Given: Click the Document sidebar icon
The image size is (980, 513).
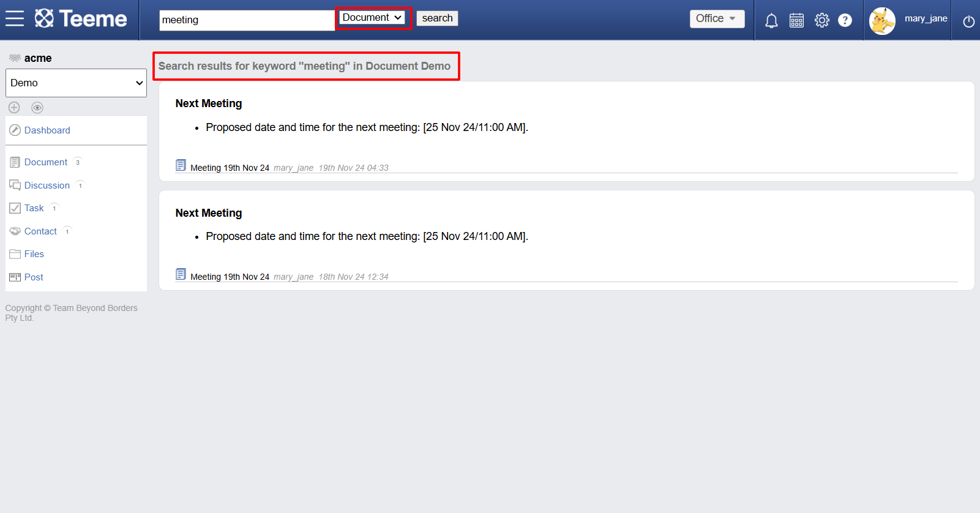Looking at the screenshot, I should coord(15,162).
